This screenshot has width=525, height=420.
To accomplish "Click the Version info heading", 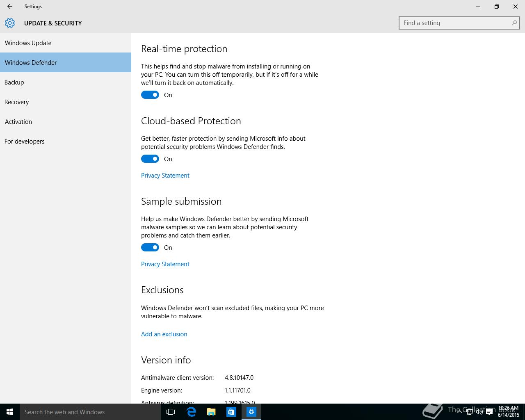I will point(166,360).
